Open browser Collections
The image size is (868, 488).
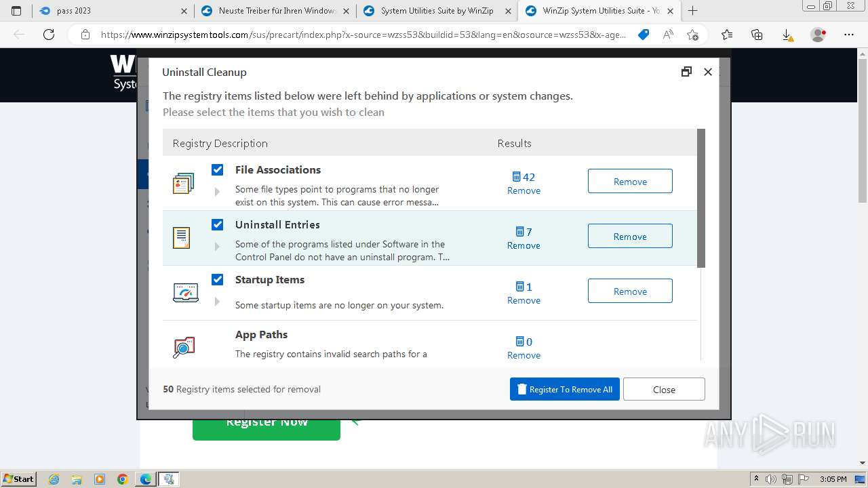coord(757,35)
